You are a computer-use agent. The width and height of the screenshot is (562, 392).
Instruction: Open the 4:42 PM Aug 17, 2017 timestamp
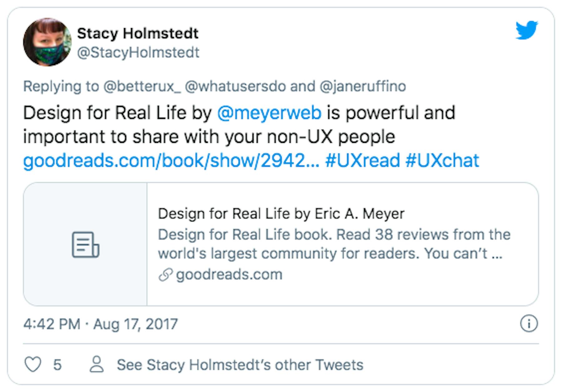pos(101,324)
